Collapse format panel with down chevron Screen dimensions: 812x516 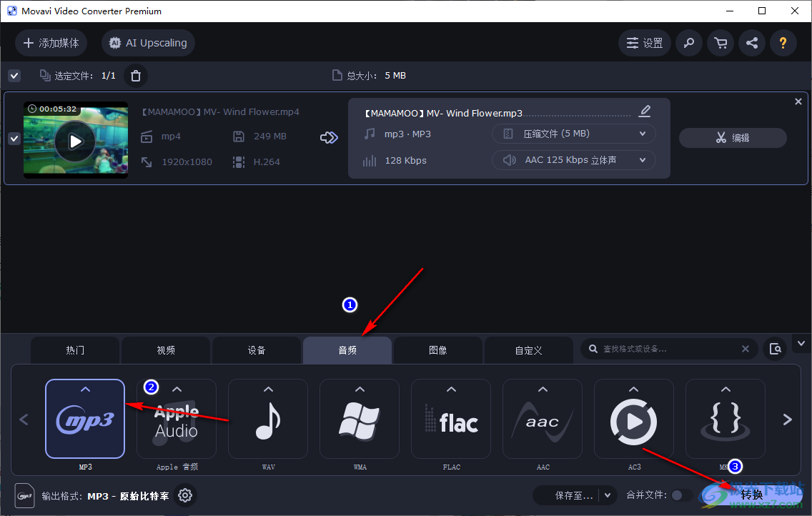(801, 344)
